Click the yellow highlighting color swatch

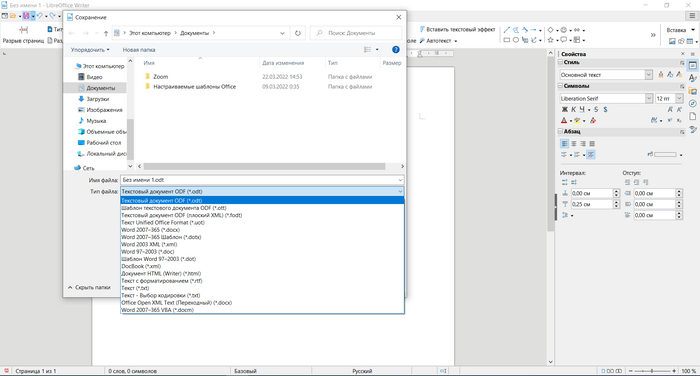click(577, 121)
